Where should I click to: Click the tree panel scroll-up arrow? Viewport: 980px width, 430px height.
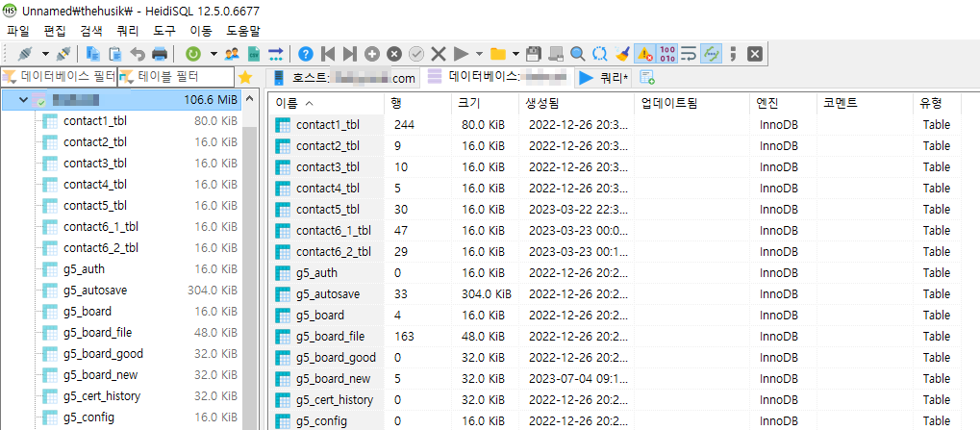249,99
